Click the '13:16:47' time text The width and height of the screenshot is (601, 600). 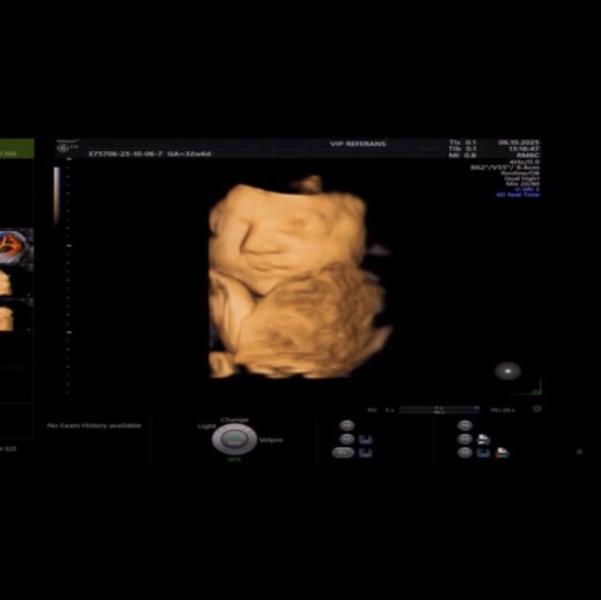click(x=524, y=149)
